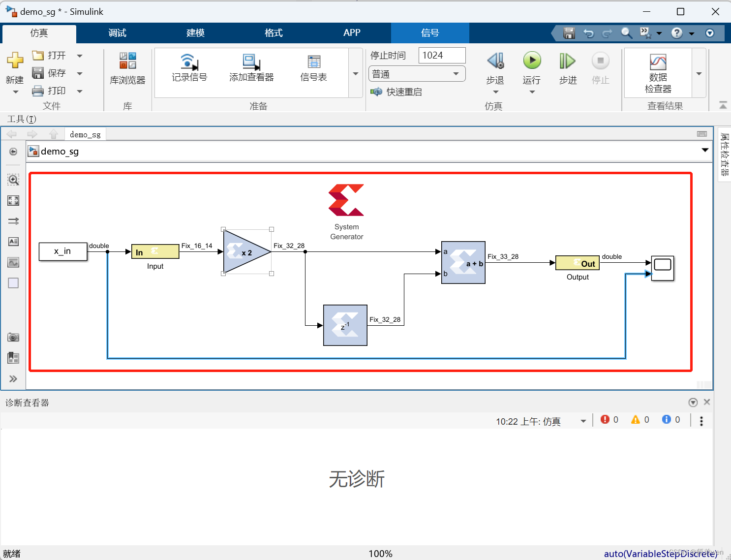Screen dimensions: 731x560
Task: Set 停止时间 value in the input field
Action: (441, 55)
